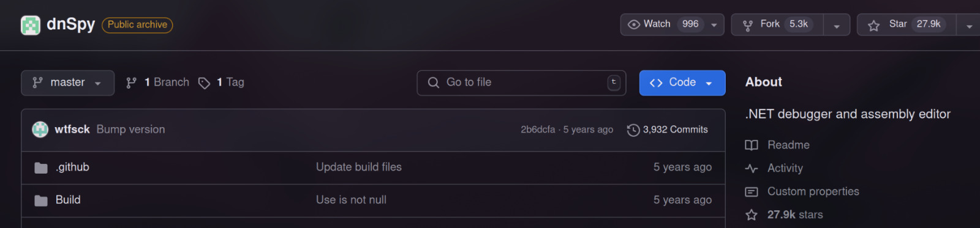Click the Go to file search field
This screenshot has height=228, width=980.
pos(521,83)
